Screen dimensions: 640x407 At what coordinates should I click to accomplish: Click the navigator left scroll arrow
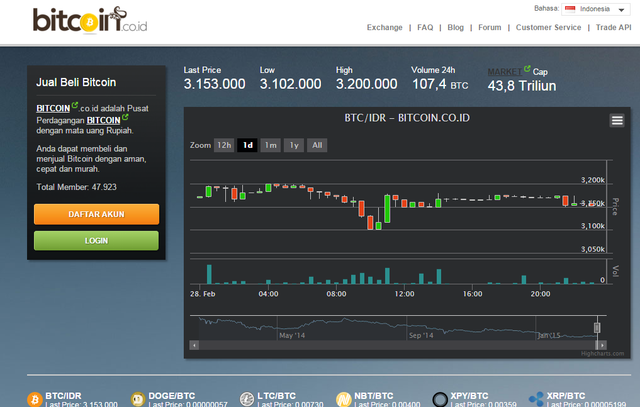[194, 345]
